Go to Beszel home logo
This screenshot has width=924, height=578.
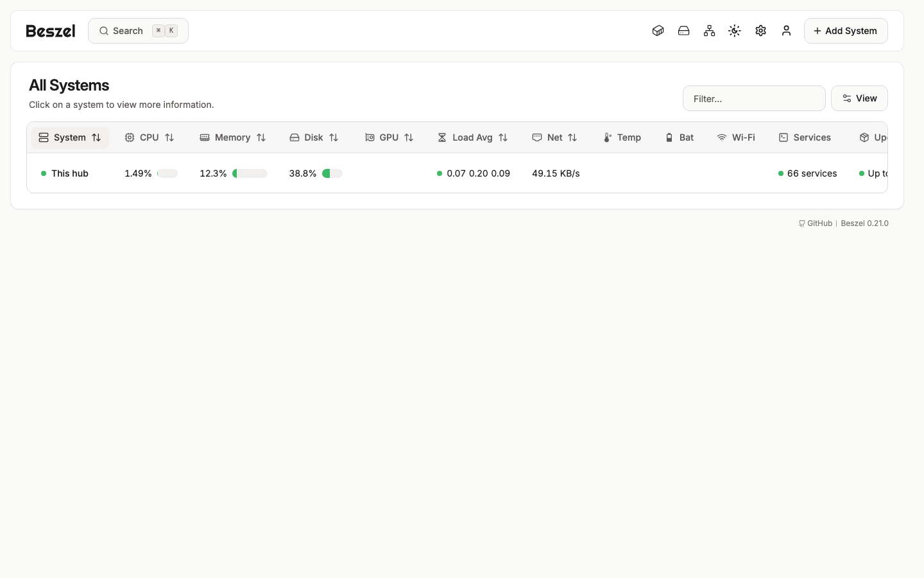(x=51, y=31)
